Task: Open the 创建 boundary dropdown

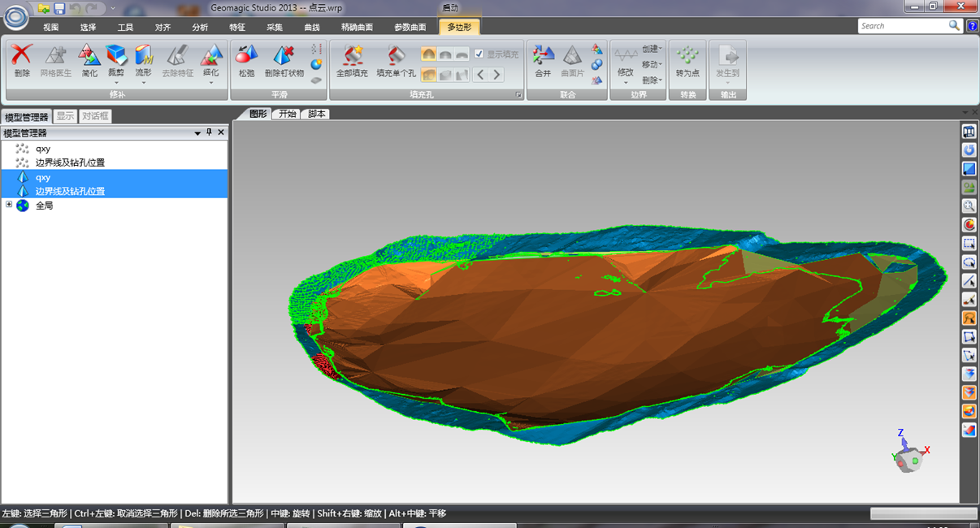Action: tap(653, 49)
